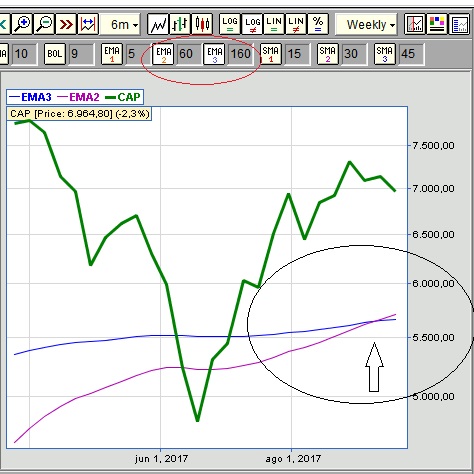Toggle the EMA 3 indicator
The height and width of the screenshot is (474, 474).
click(x=214, y=54)
